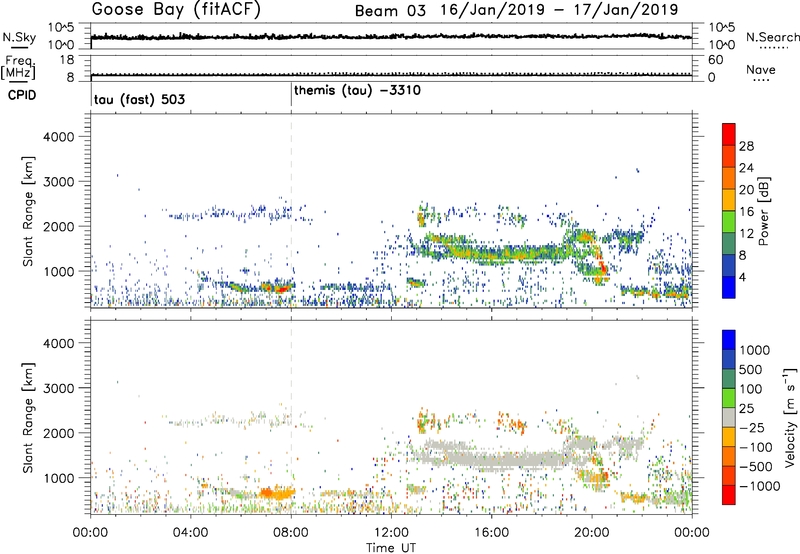Click the '3000' range tick in velocity panel
Viewport: 800px width, 554px height.
click(x=59, y=388)
